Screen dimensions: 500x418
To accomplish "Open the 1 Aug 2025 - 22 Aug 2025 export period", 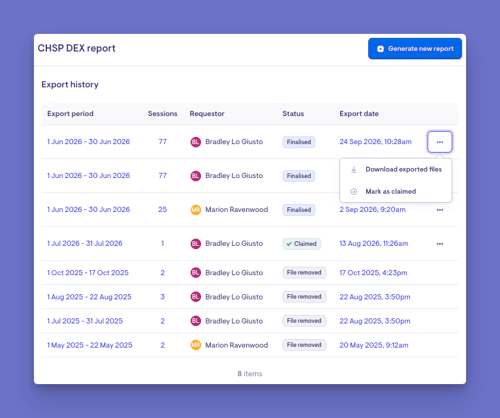I will [x=89, y=297].
